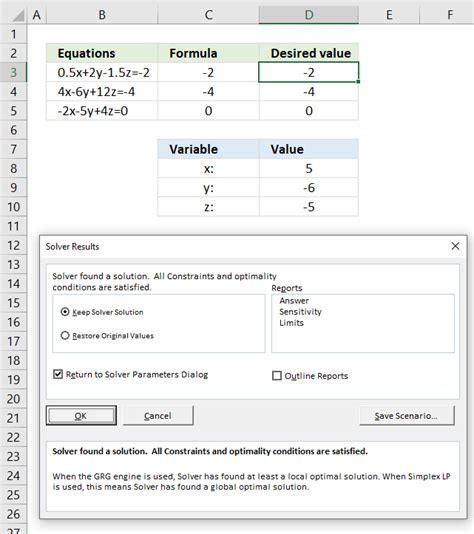This screenshot has height=534, width=474.
Task: Click Desired value cell 0 in row 5
Action: tap(309, 111)
